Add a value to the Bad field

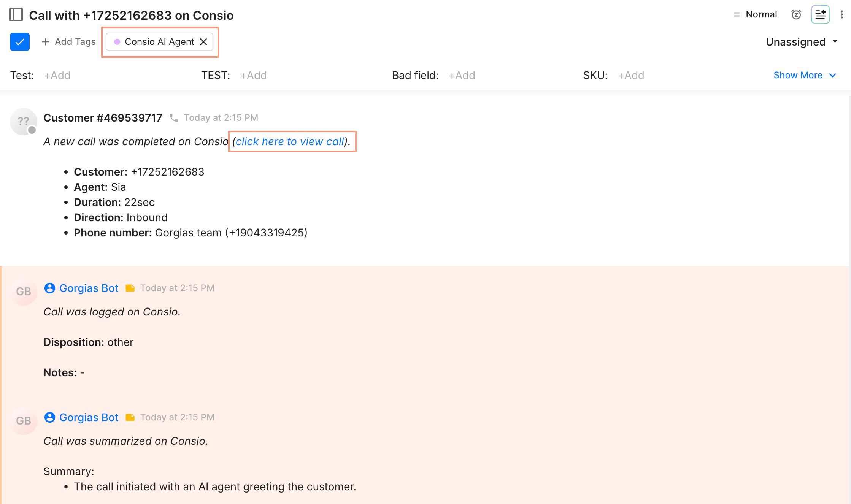462,75
